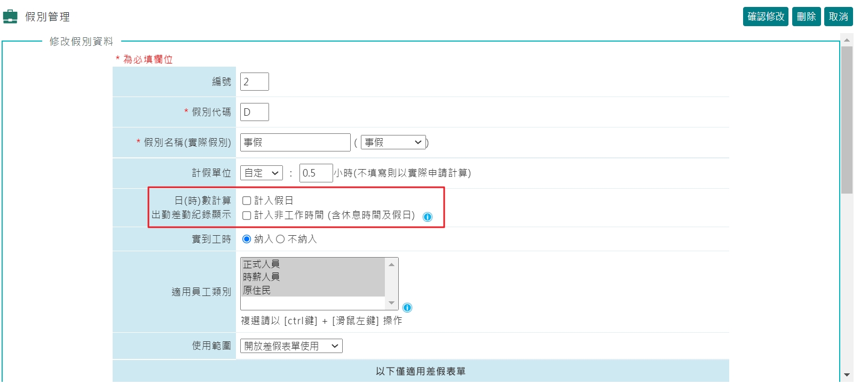Image resolution: width=868 pixels, height=384 pixels.
Task: Click the page vertical scrollbar thumb
Action: [x=847, y=119]
